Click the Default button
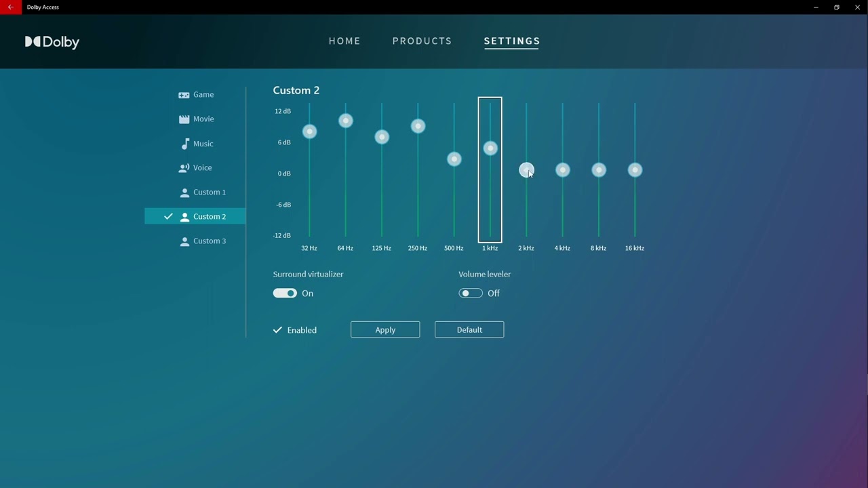The width and height of the screenshot is (868, 488). (469, 329)
